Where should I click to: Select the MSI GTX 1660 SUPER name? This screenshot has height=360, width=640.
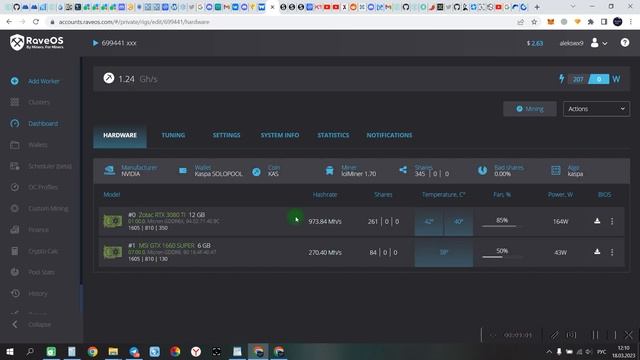coord(167,245)
